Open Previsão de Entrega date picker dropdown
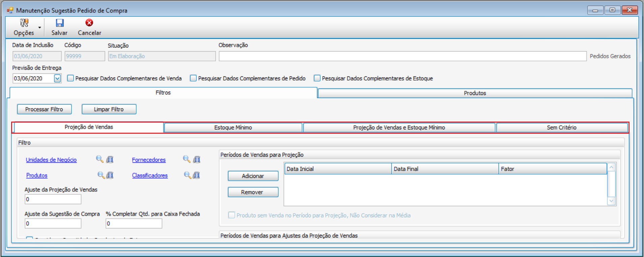The image size is (644, 257). pyautogui.click(x=57, y=78)
